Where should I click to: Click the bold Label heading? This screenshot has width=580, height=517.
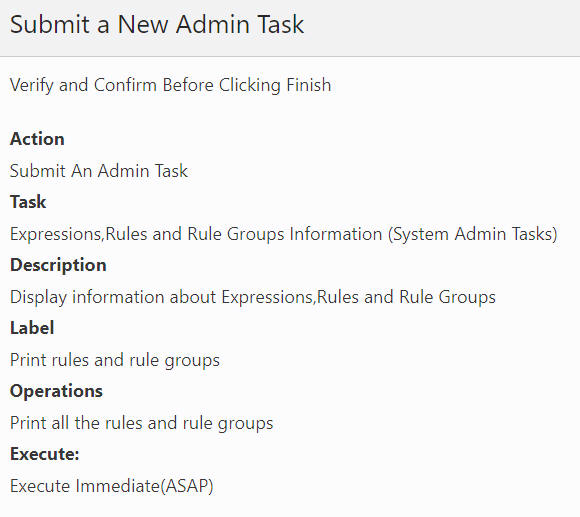[x=32, y=328]
